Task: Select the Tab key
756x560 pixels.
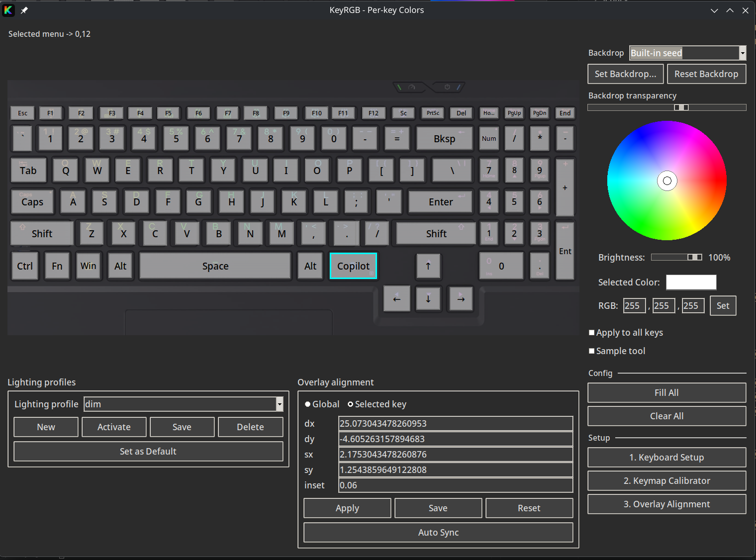Action: click(x=28, y=171)
